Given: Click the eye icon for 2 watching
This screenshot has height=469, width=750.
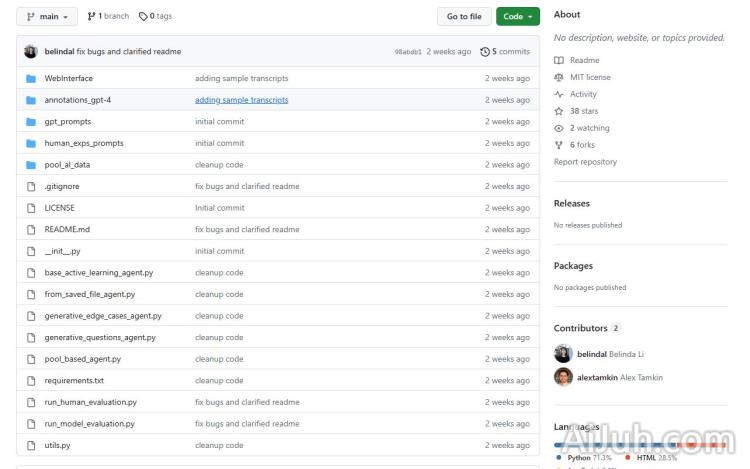Looking at the screenshot, I should click(559, 128).
